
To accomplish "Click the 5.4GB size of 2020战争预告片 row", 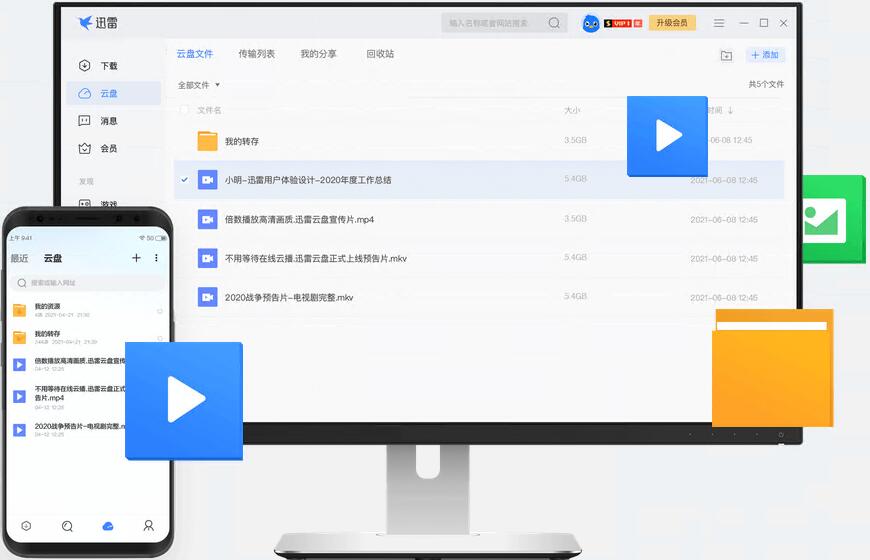I will (x=575, y=296).
